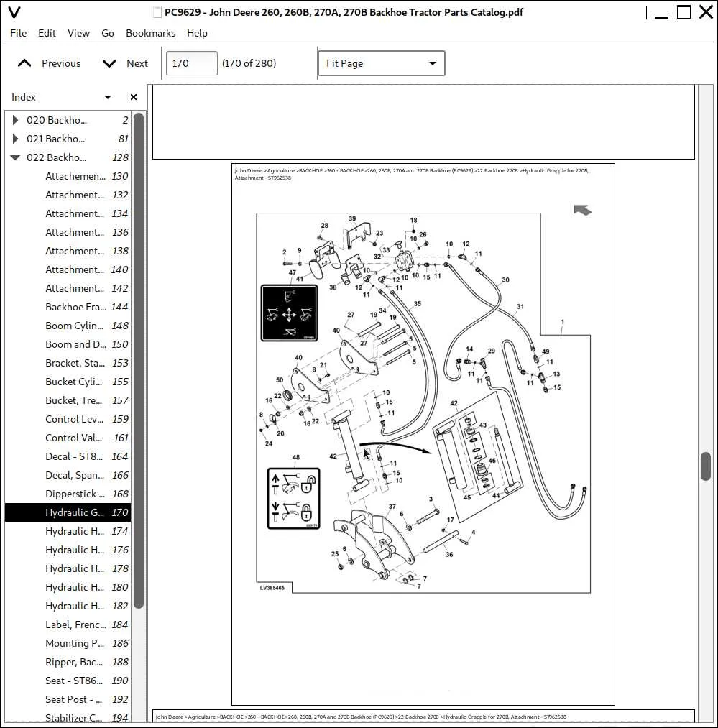Open the Hydraulic H... entry for page 174
The height and width of the screenshot is (728, 718).
point(68,531)
